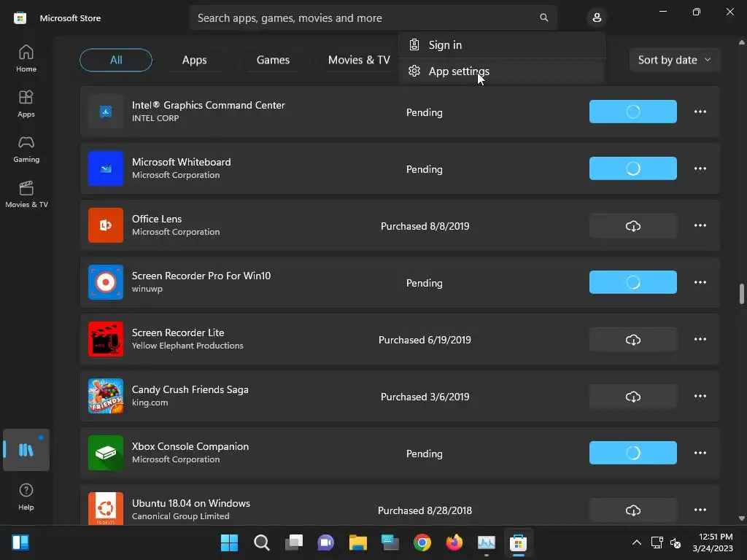Open Screen Recorder Lite app title
The width and height of the screenshot is (747, 560).
(x=178, y=332)
